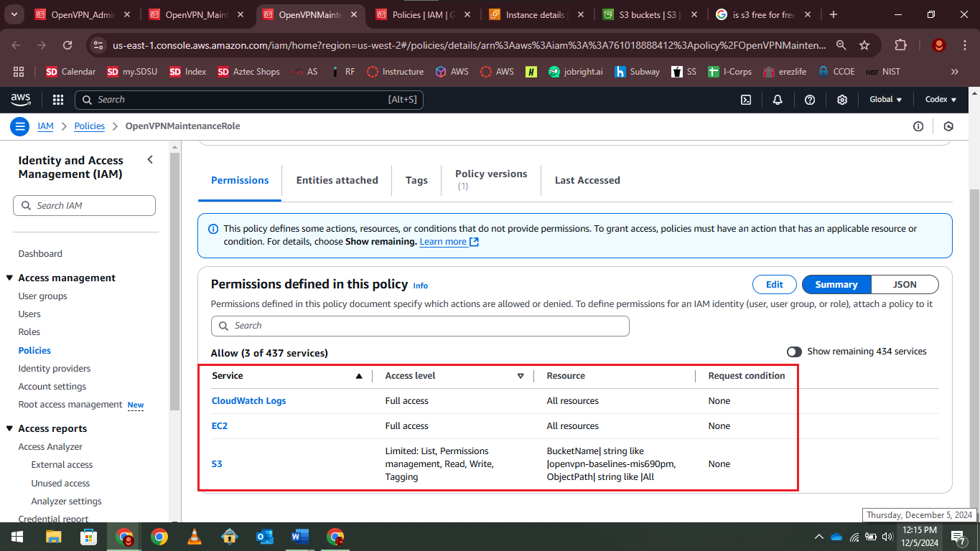View site information in the address bar
The image size is (980, 551).
98,45
